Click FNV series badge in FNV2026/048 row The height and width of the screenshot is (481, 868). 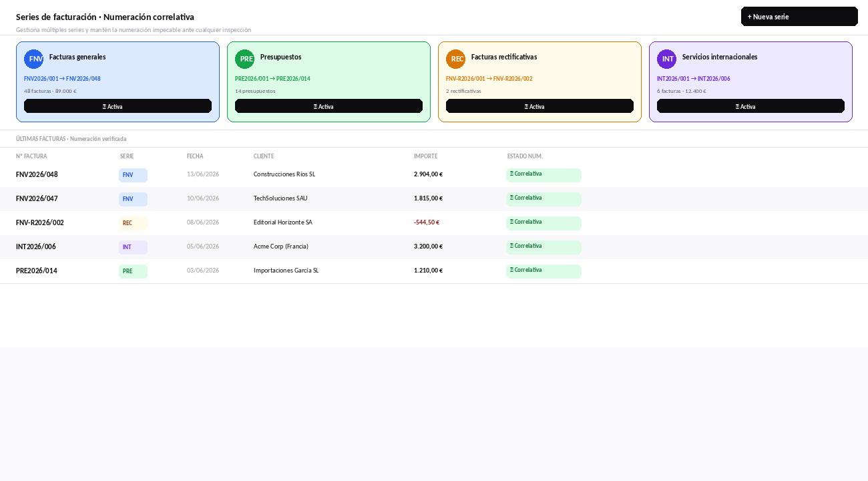click(133, 175)
